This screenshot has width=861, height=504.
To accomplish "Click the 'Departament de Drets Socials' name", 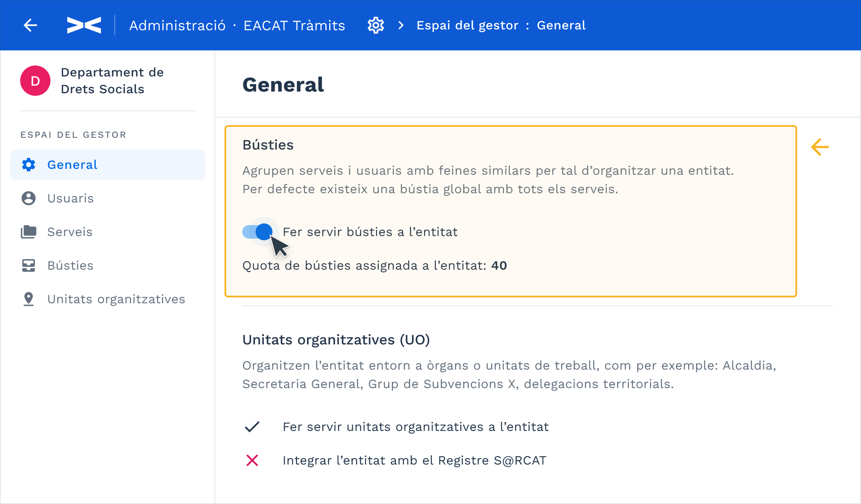I will point(112,81).
